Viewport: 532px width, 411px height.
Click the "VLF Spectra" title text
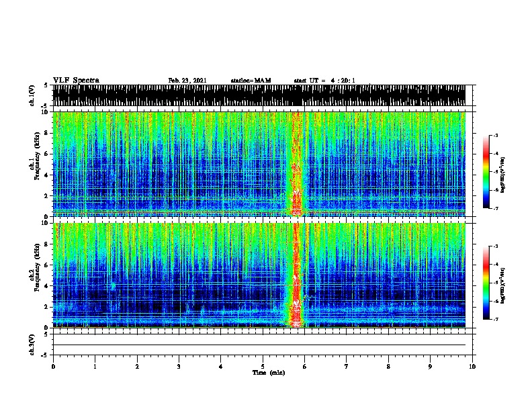76,80
